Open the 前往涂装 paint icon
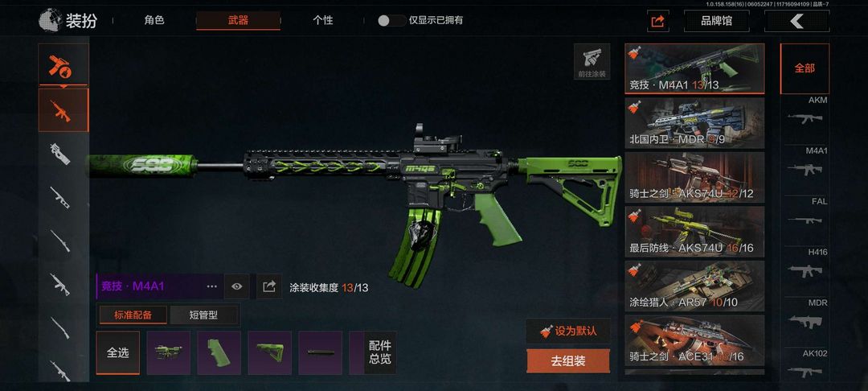Screen dimensions: 868x391 [x=592, y=61]
